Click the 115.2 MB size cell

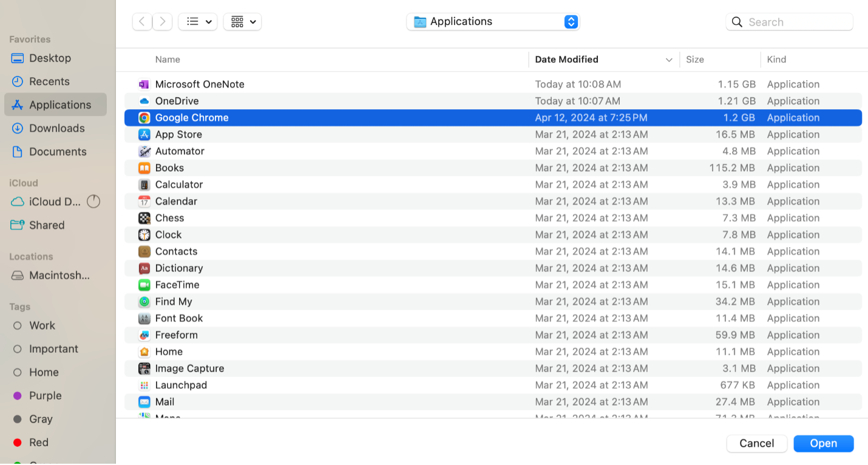(x=732, y=168)
